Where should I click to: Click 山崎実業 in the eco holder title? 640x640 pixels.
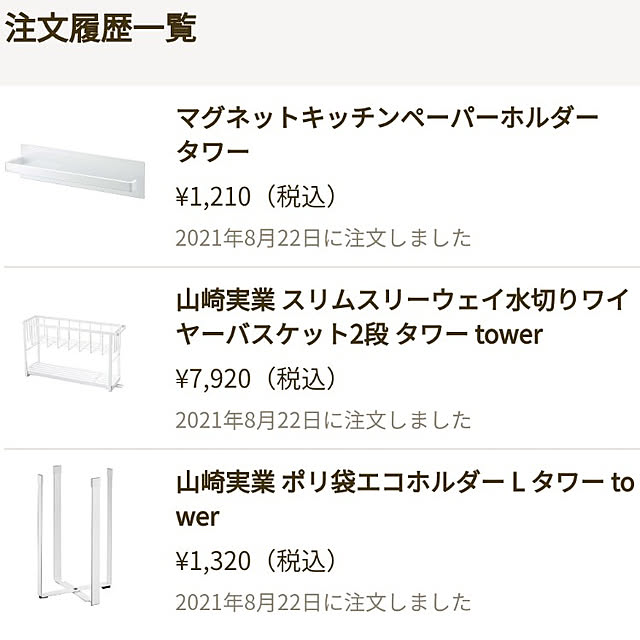[x=226, y=483]
